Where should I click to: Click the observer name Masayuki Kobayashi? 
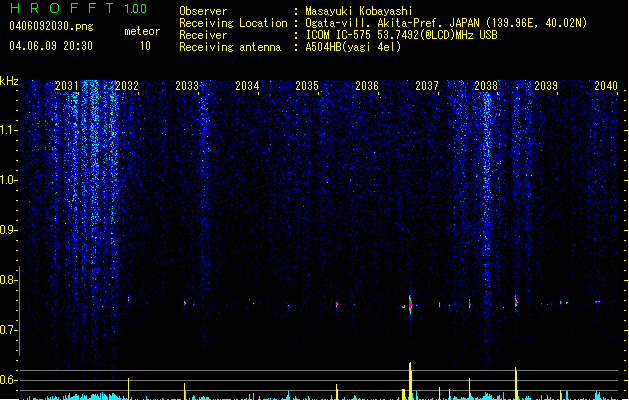[x=359, y=11]
